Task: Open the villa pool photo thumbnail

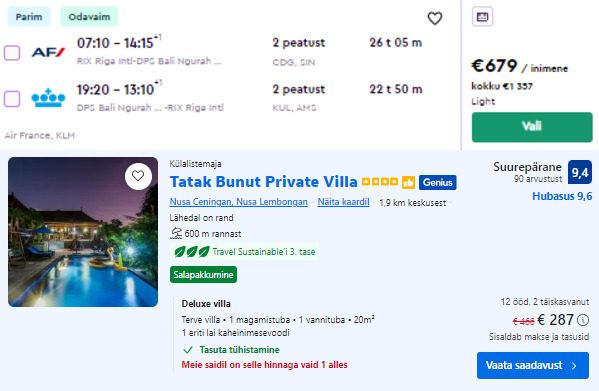Action: coord(83,232)
